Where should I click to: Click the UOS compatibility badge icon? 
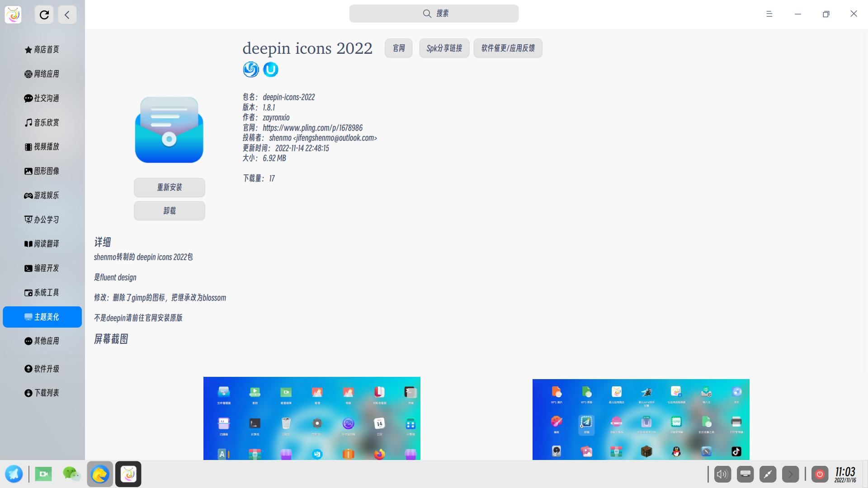pos(270,70)
